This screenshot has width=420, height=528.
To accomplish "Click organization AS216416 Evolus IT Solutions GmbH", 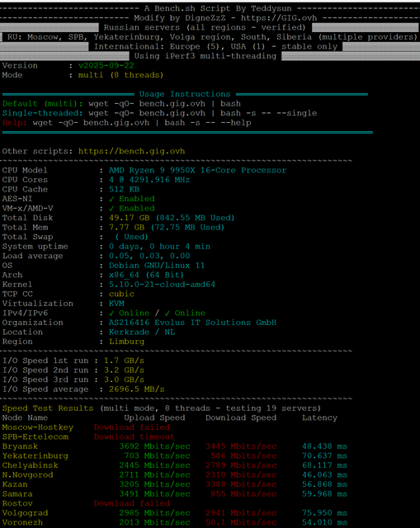I will [192, 323].
